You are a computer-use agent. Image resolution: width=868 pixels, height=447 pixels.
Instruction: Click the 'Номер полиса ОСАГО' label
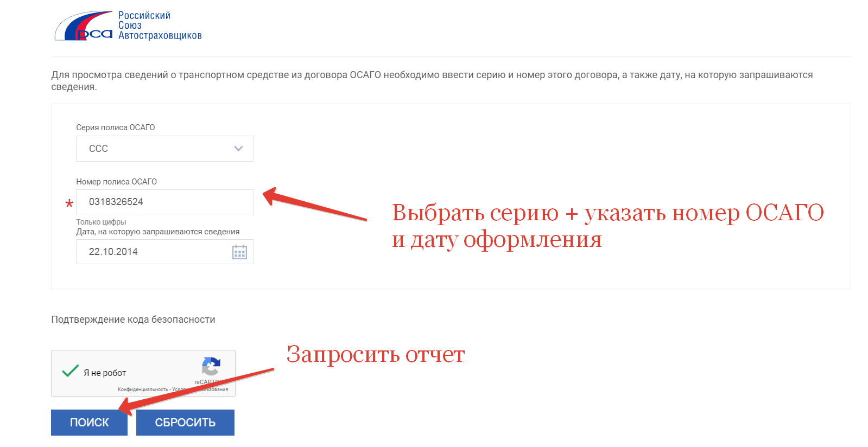(x=116, y=182)
